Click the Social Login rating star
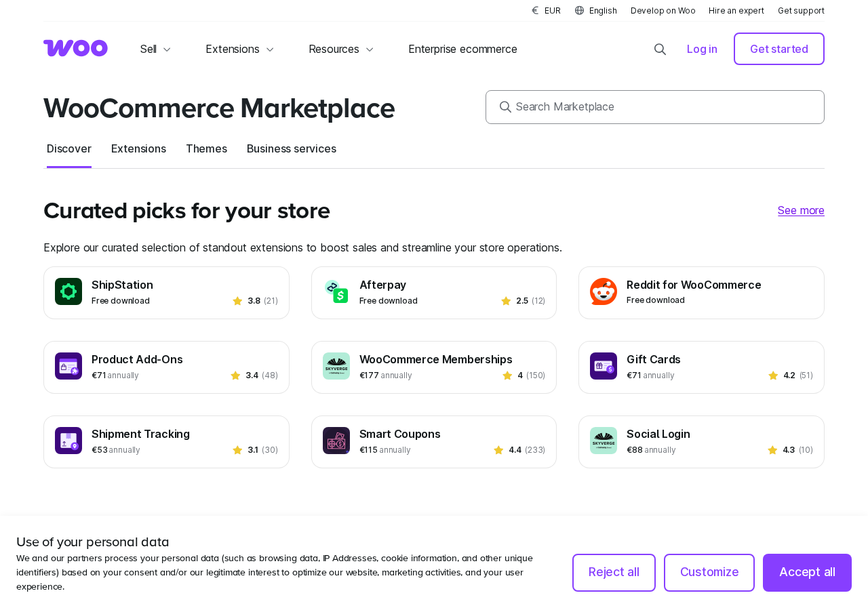Screen dimensions: 868x610 coord(772,450)
